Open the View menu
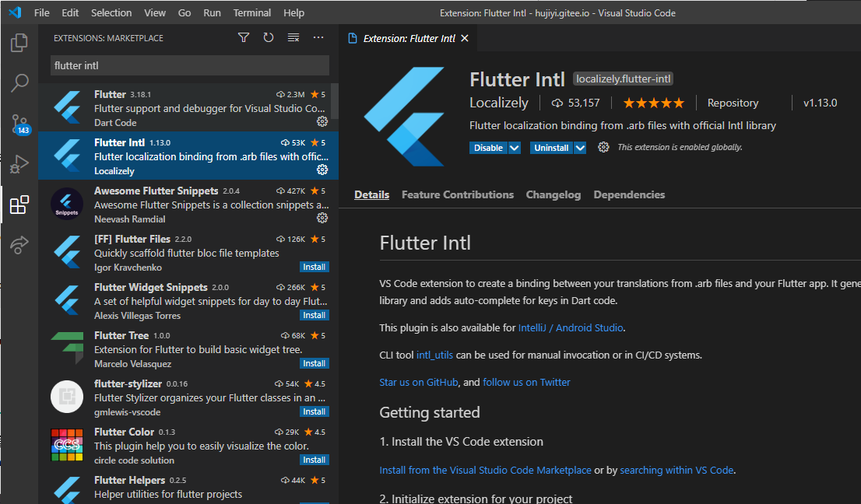This screenshot has width=861, height=504. point(155,12)
